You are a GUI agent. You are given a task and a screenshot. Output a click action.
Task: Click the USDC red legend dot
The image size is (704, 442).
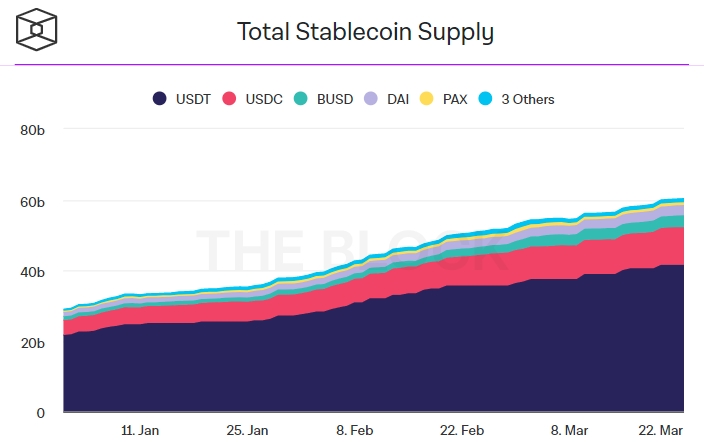(x=229, y=99)
